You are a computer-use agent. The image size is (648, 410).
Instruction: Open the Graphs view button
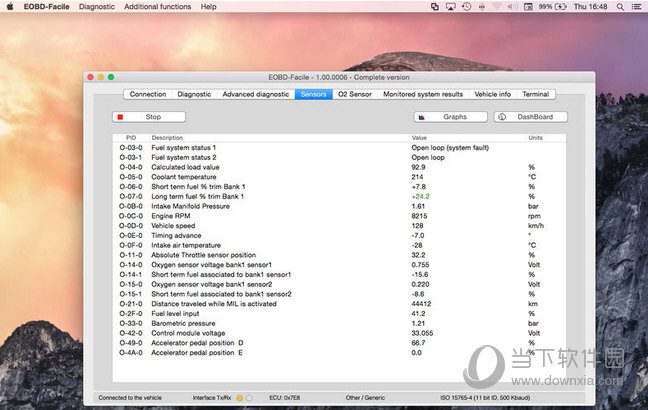tap(450, 117)
